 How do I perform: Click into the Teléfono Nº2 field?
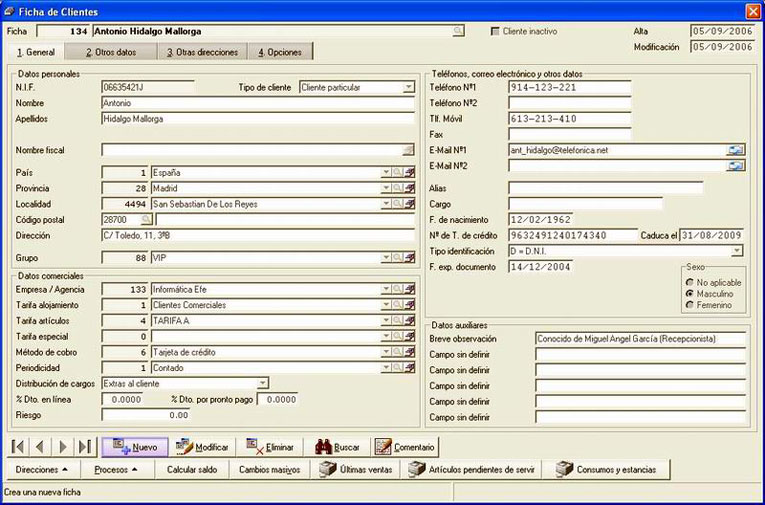click(x=569, y=103)
